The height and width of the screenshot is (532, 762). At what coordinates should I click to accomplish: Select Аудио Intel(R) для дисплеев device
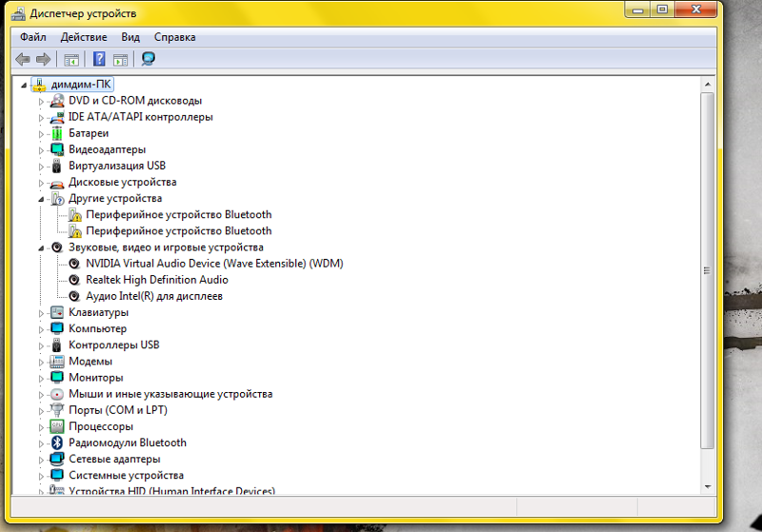pyautogui.click(x=154, y=296)
